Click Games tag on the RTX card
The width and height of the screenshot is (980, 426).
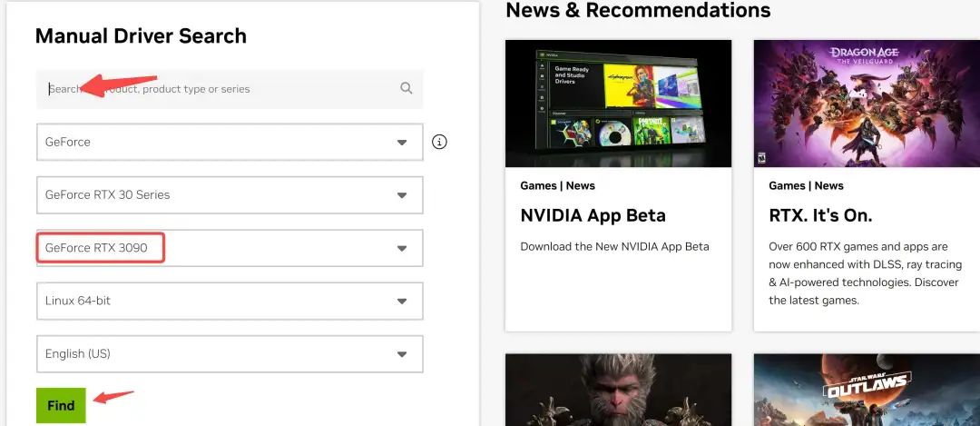(x=787, y=185)
